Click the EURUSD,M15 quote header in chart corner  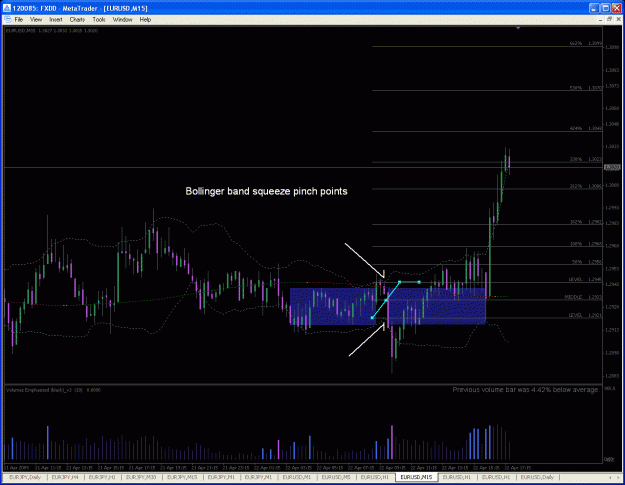[52, 31]
